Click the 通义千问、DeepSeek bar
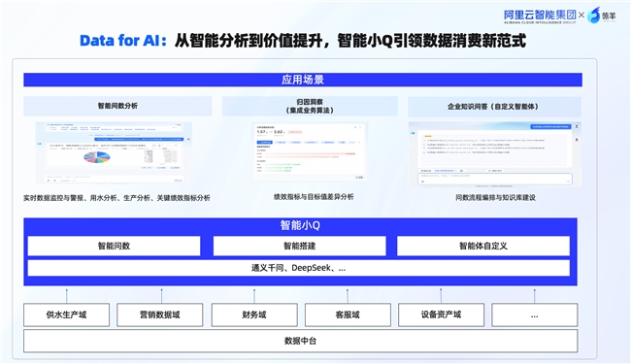Image resolution: width=631 pixels, height=364 pixels. click(299, 268)
